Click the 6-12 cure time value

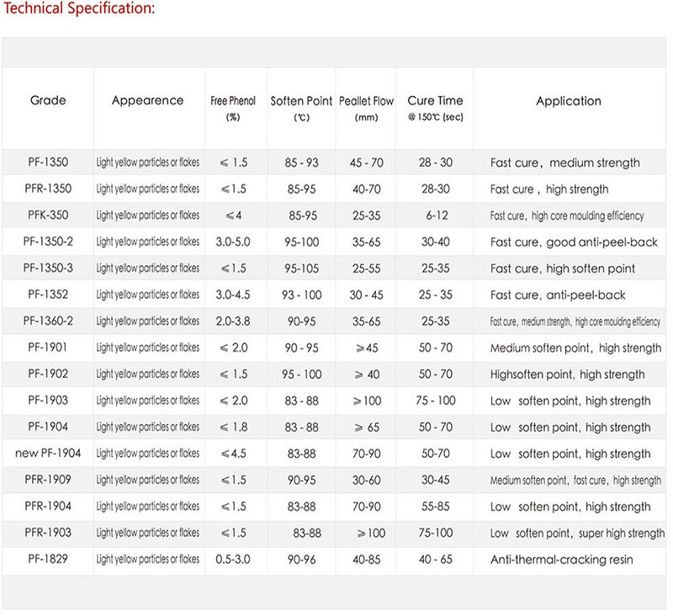tap(436, 215)
